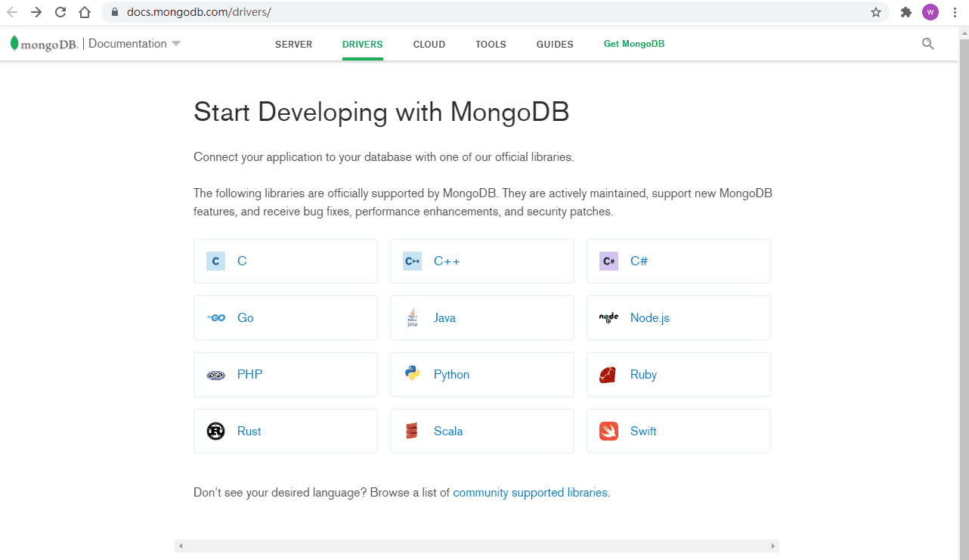969x560 pixels.
Task: Click the Node.js logo icon
Action: point(608,318)
